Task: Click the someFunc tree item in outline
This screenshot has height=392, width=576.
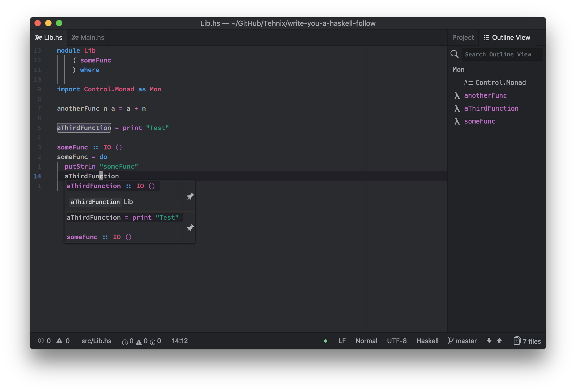Action: pos(480,121)
